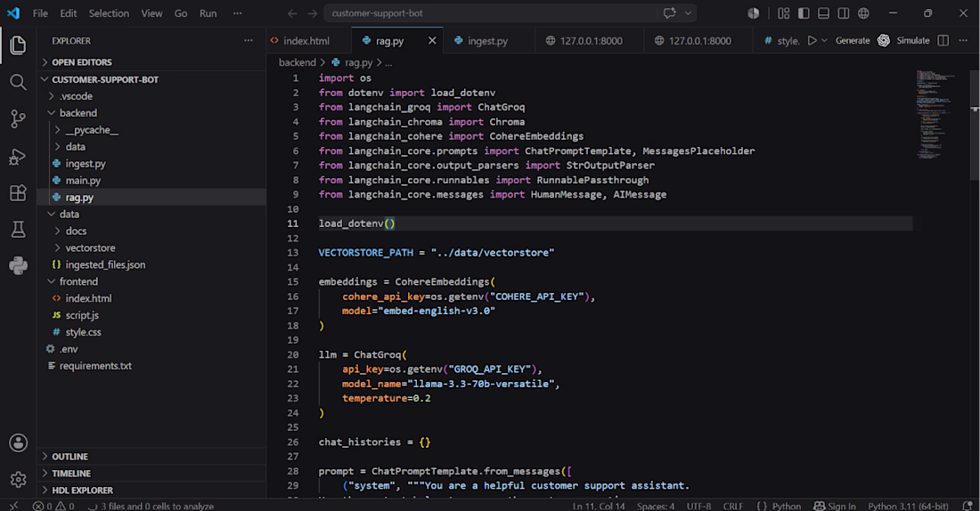Go forward with the right arrow

tap(313, 13)
